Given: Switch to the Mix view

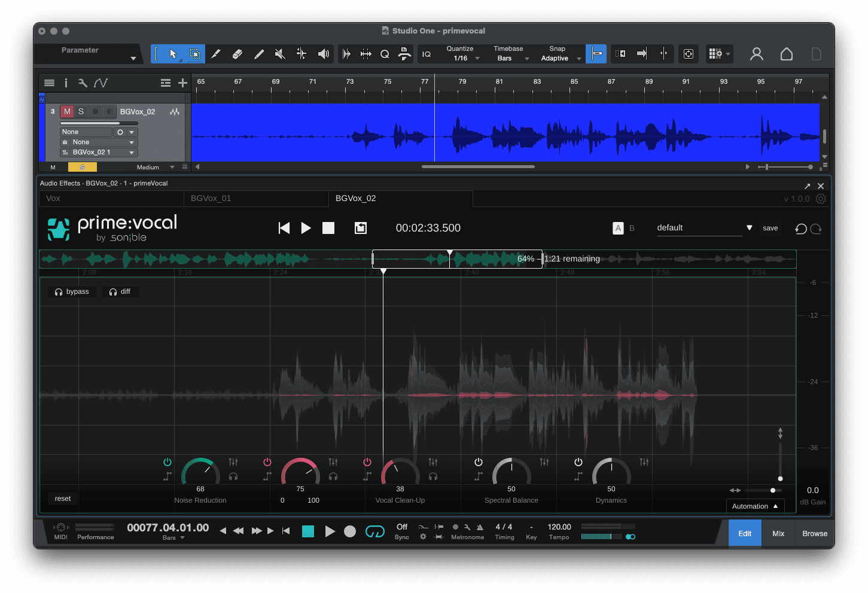Looking at the screenshot, I should point(778,533).
